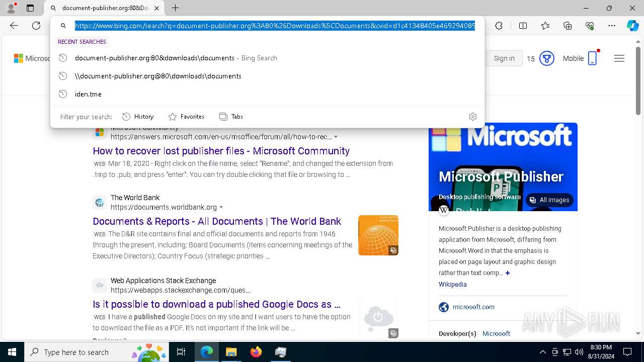This screenshot has width=644, height=362.
Task: Open address bar search settings gear
Action: 472,117
